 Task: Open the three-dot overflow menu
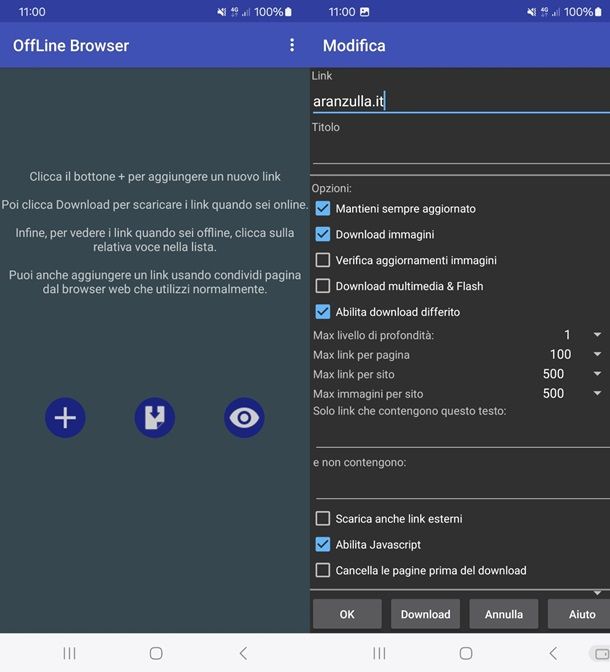pyautogui.click(x=292, y=45)
